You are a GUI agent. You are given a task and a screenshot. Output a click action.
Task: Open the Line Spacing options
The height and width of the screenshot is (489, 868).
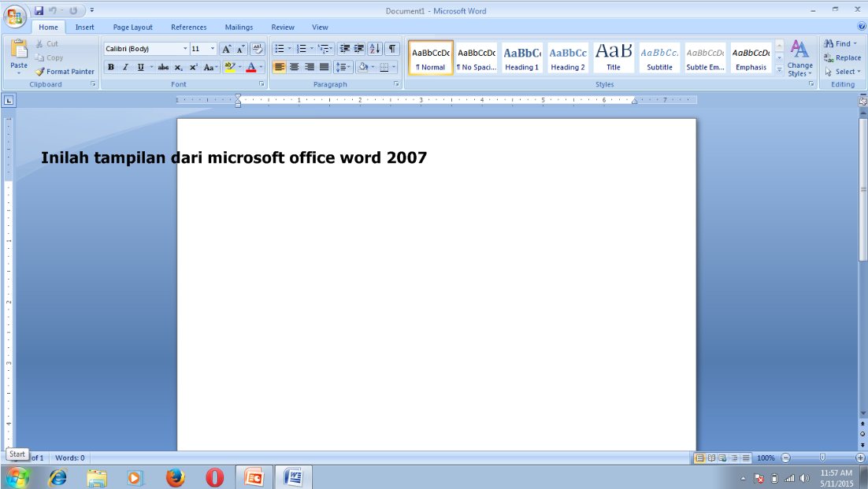tap(343, 67)
